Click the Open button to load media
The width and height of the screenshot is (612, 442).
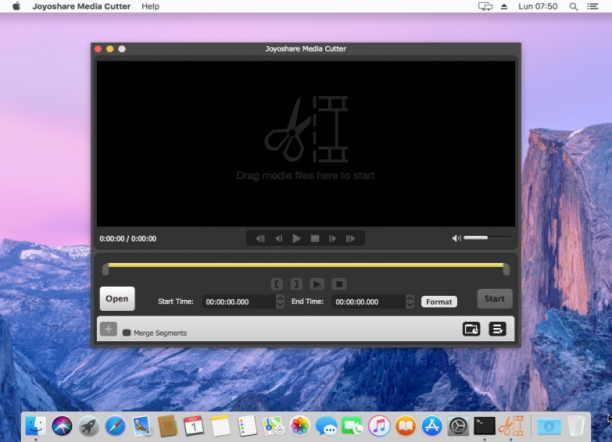[x=117, y=299]
